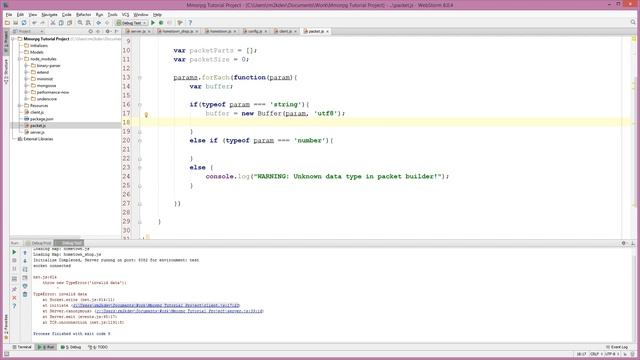
Task: Open the TODO tool window button
Action: click(x=98, y=347)
